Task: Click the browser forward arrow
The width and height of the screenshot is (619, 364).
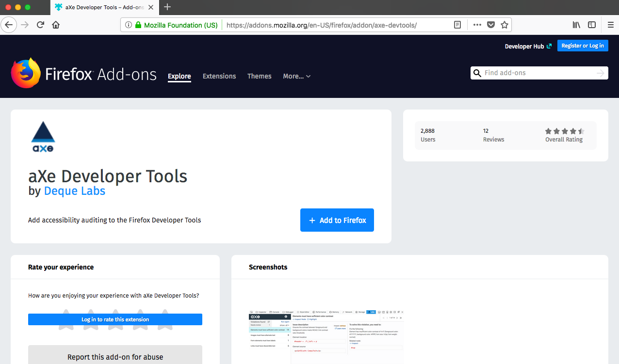Action: coord(25,25)
